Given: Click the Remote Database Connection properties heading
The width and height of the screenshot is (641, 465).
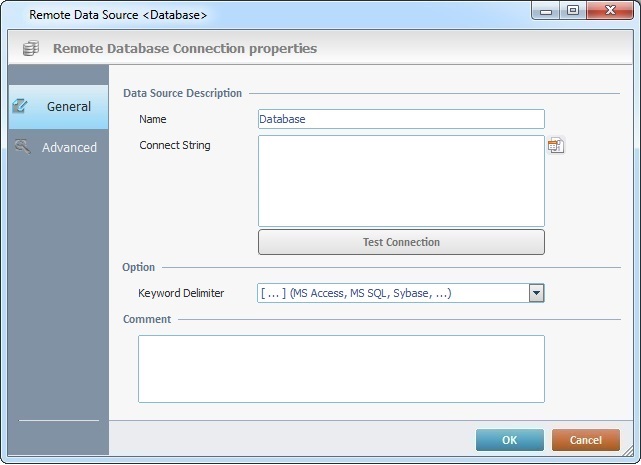Looking at the screenshot, I should 185,48.
